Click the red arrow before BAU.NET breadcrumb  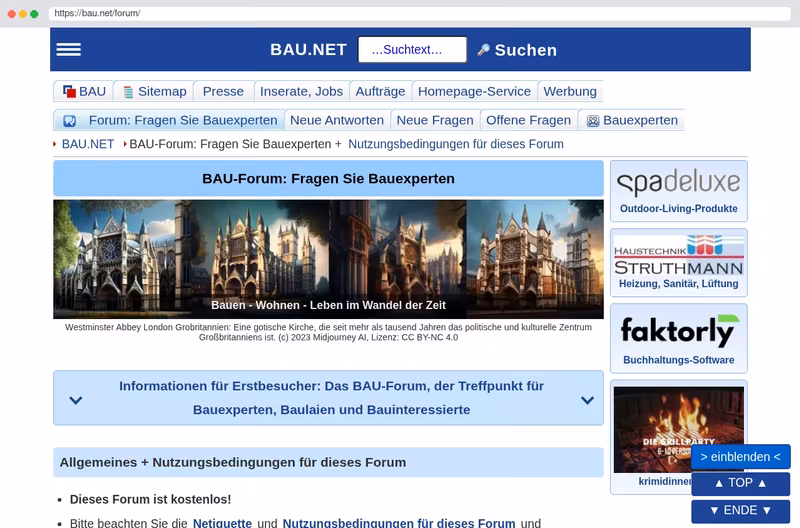[x=55, y=144]
